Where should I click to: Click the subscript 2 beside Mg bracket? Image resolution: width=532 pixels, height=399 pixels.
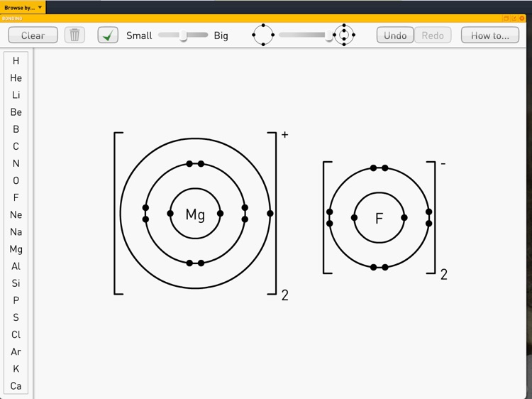tap(284, 295)
